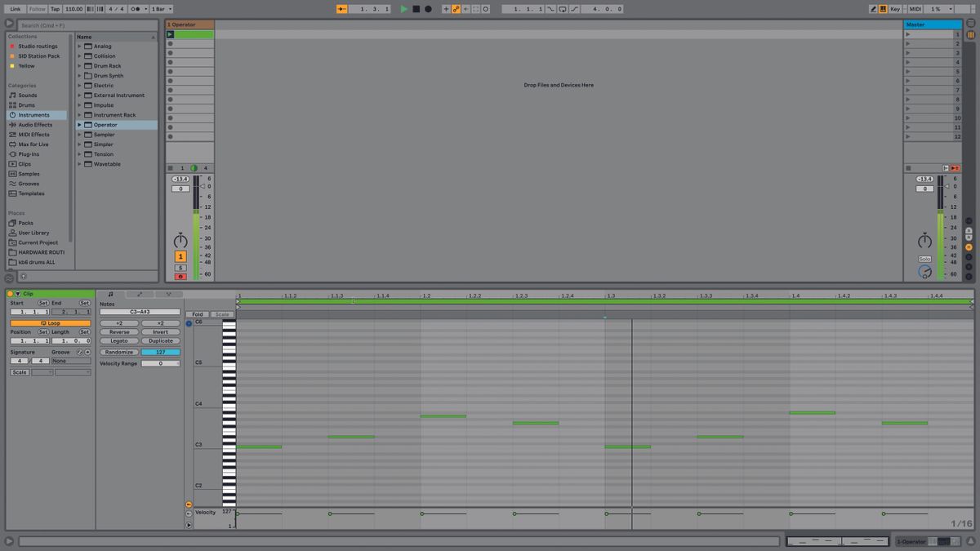Click the Stop All Clips button on Master
The height and width of the screenshot is (551, 980).
coord(908,168)
